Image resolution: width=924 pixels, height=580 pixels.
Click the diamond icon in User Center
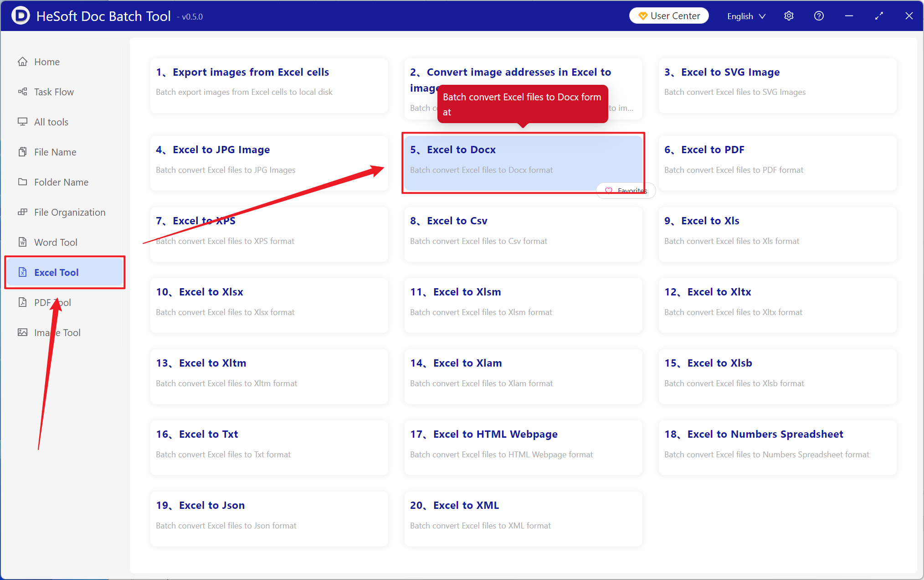(x=643, y=16)
